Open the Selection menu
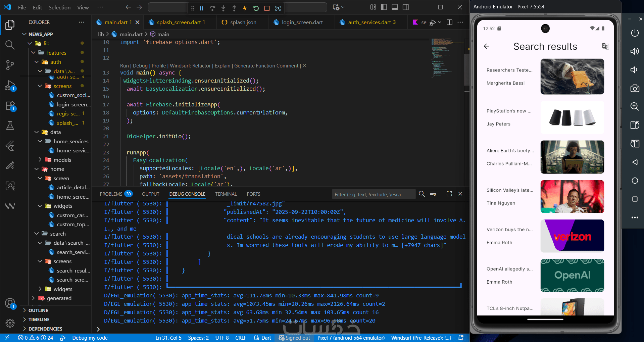This screenshot has height=342, width=644. pyautogui.click(x=59, y=7)
